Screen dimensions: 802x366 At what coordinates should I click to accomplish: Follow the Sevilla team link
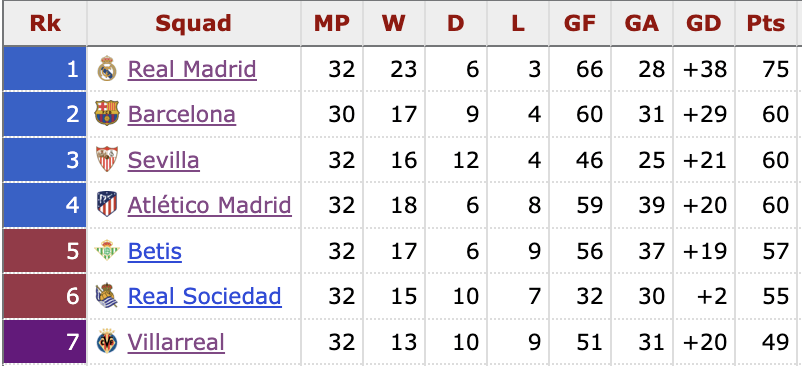[163, 159]
